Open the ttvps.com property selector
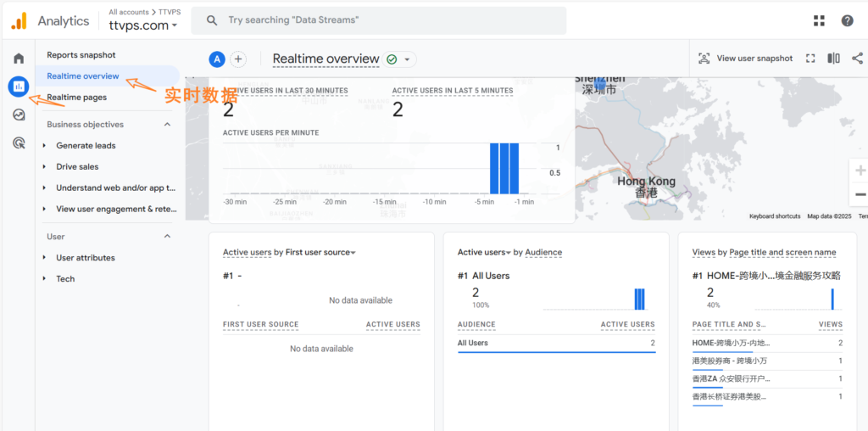 point(143,25)
